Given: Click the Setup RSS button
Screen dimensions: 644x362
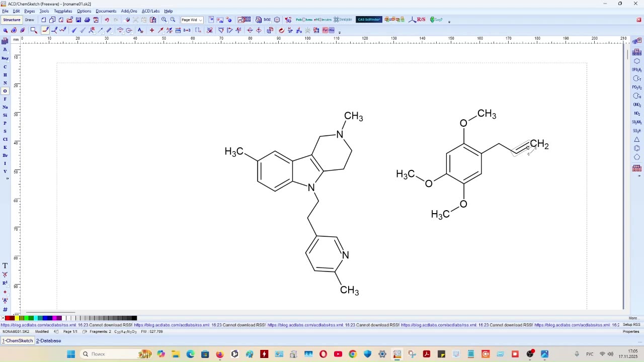Looking at the screenshot, I should (x=631, y=325).
